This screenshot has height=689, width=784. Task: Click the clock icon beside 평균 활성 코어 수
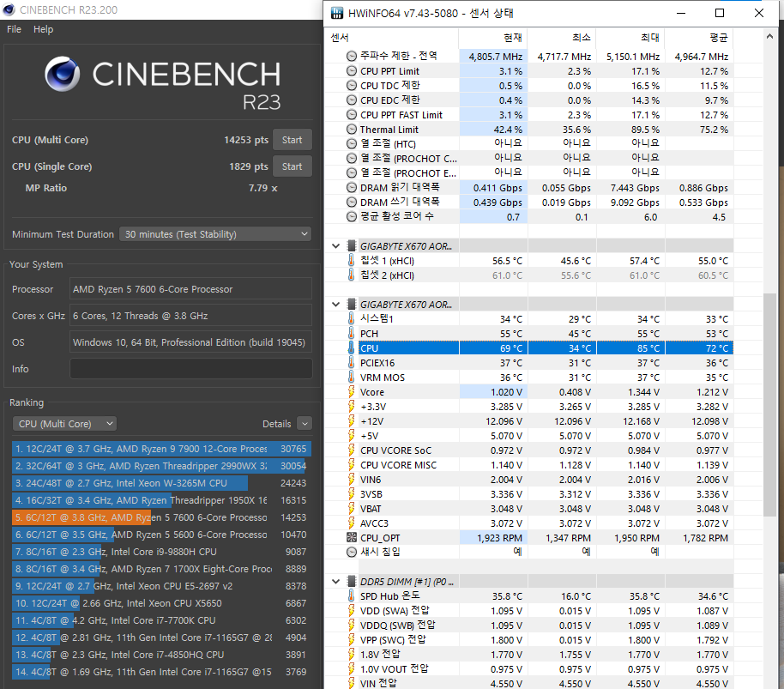[352, 217]
